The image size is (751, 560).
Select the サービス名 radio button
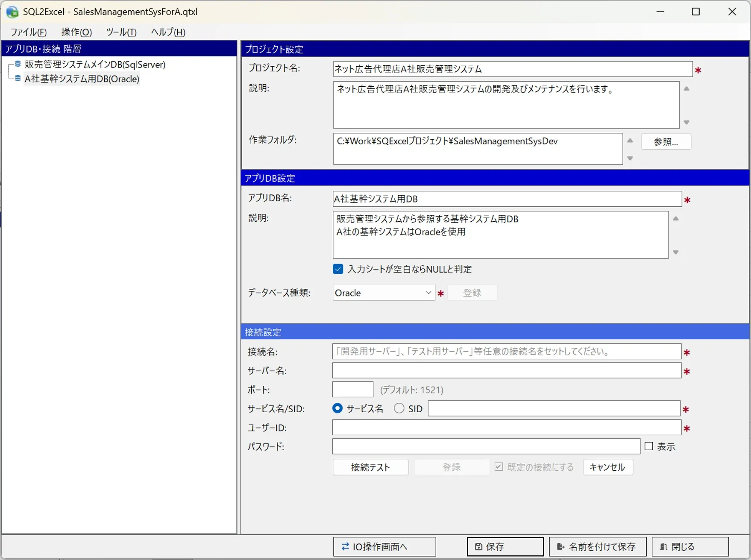pos(337,408)
